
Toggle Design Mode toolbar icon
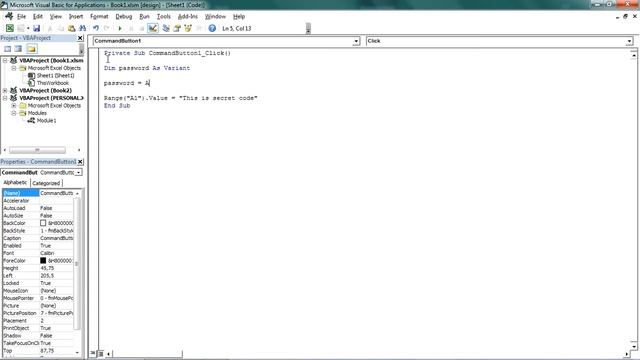[x=153, y=28]
